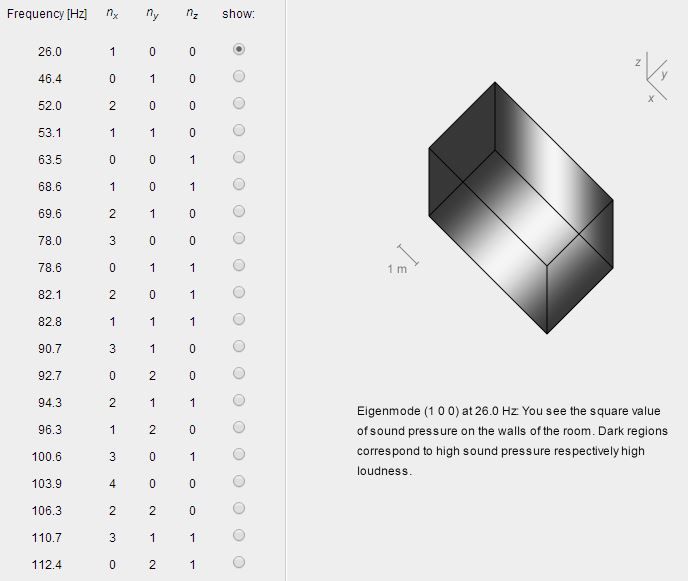This screenshot has height=581, width=688.
Task: Show the 103.9 Hz mode (4 0 0)
Action: pos(239,481)
